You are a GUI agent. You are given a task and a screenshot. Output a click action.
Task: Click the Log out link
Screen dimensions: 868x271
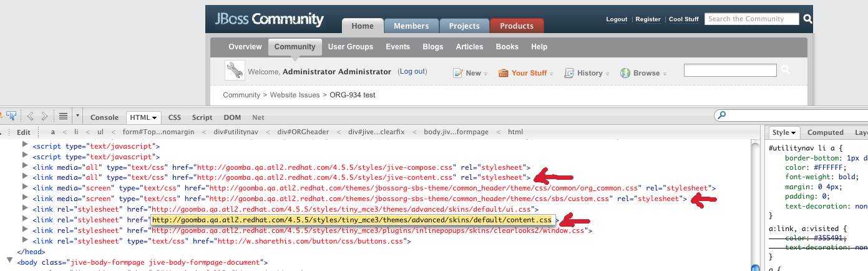[412, 72]
